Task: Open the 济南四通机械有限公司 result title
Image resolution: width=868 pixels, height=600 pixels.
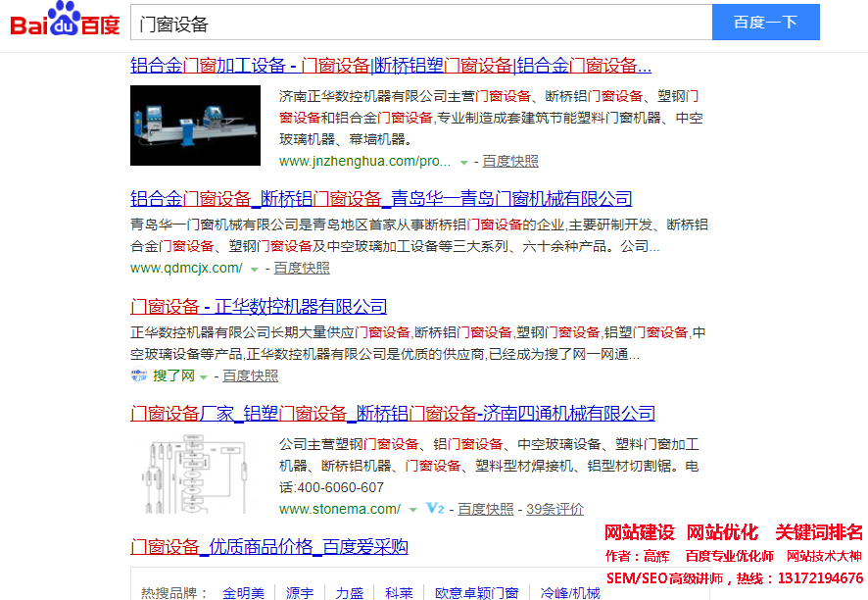Action: pos(393,413)
